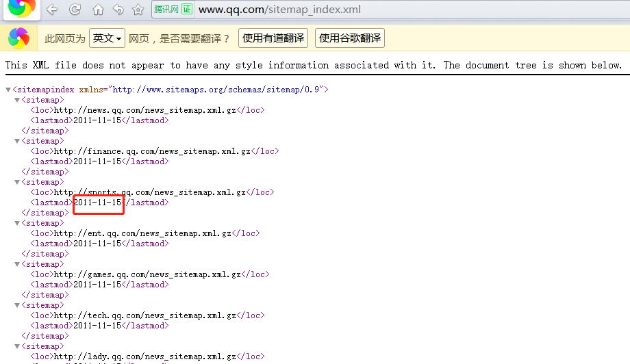Collapse the finance.qq.com sitemap node
The image size is (630, 364).
click(x=17, y=141)
